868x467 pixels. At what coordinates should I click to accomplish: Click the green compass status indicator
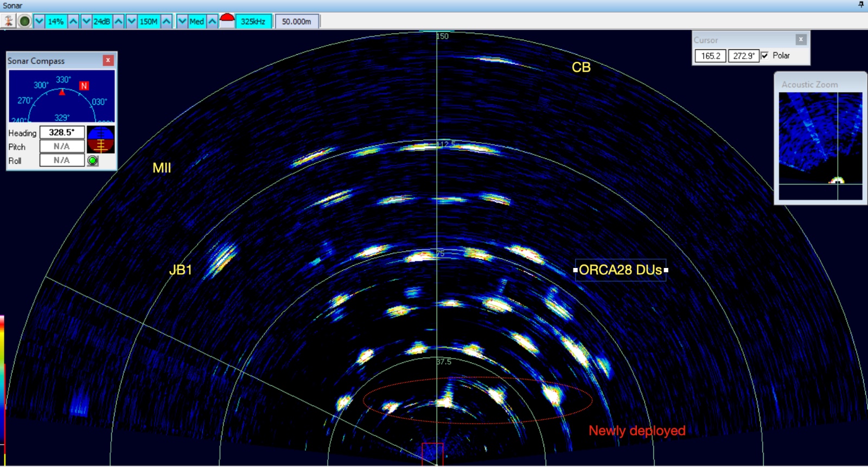click(x=93, y=161)
